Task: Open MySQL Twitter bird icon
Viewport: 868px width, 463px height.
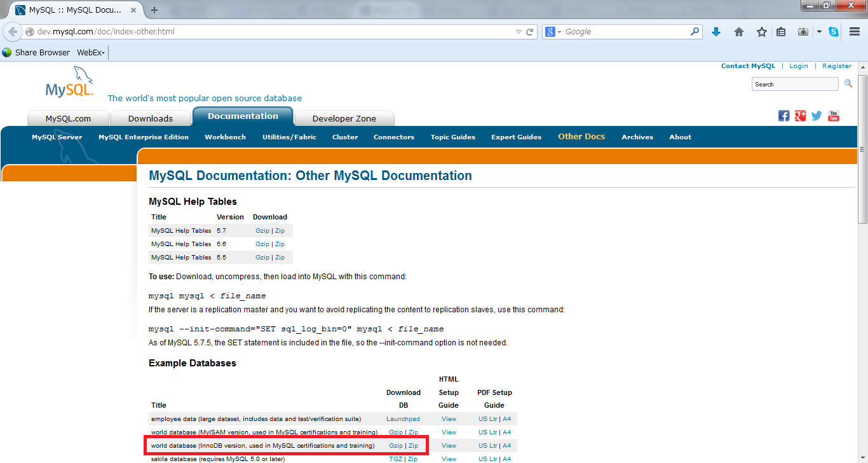Action: click(x=817, y=116)
